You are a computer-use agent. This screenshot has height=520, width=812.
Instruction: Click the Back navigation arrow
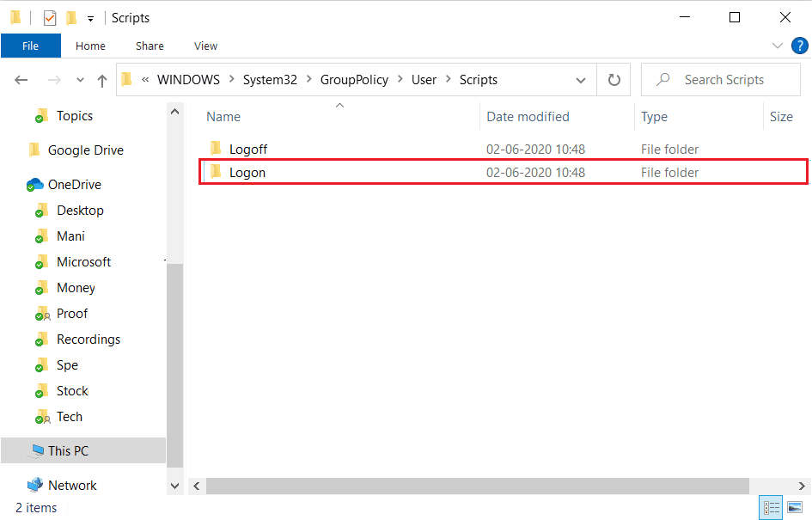pos(21,80)
